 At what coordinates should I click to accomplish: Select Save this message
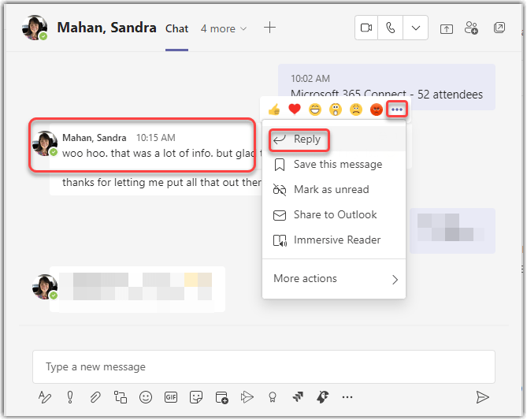(337, 165)
